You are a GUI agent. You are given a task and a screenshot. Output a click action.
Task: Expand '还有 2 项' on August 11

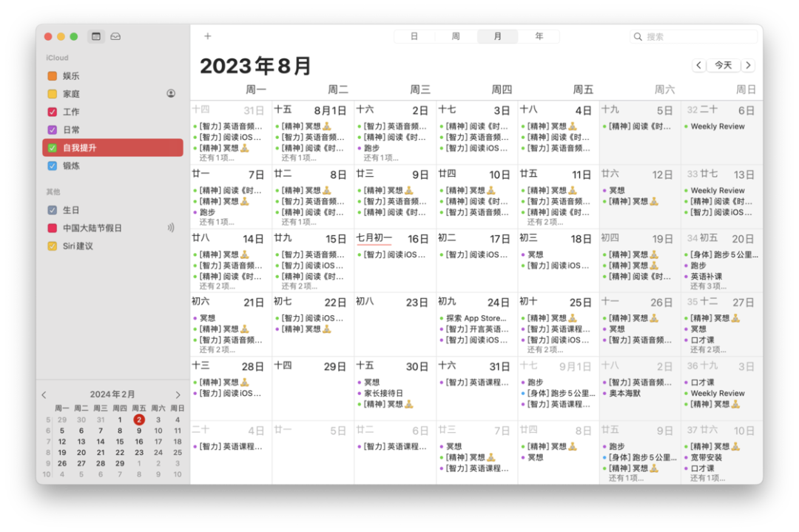point(545,222)
